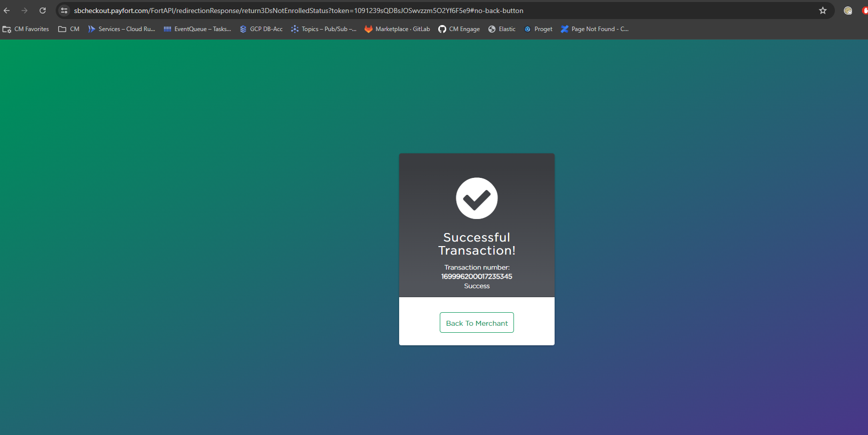Open the profile avatar icon
Image resolution: width=868 pixels, height=435 pixels.
848,11
